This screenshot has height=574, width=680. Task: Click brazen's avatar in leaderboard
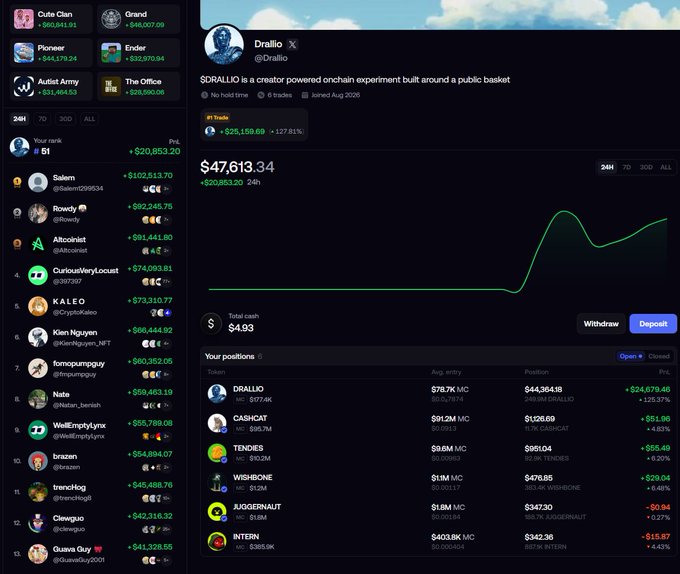tap(38, 461)
